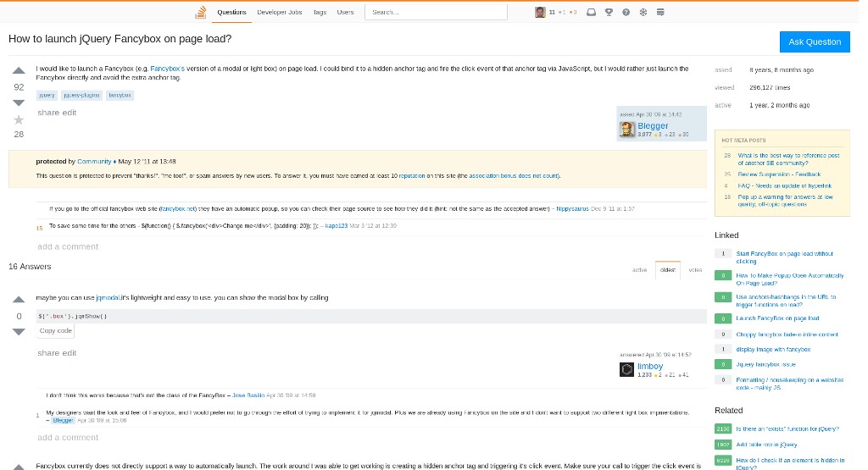Open Use anchors/hashbangs in the URL link
Image resolution: width=868 pixels, height=470 pixels.
coord(786,301)
